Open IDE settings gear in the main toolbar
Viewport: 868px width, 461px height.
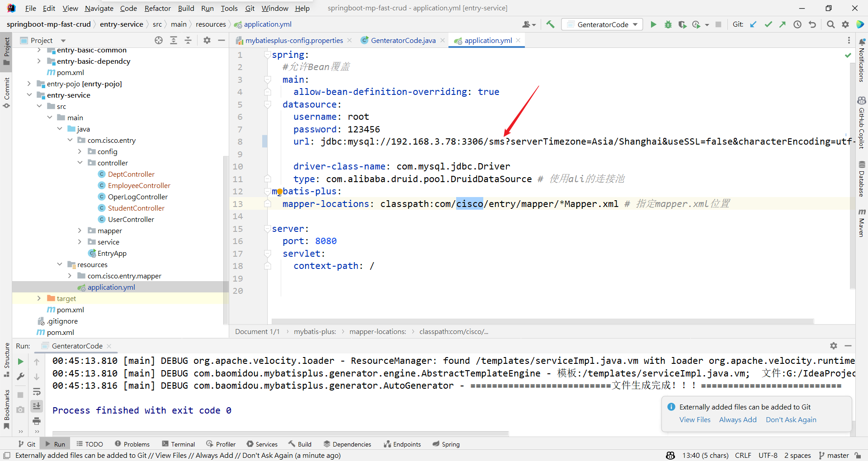(845, 24)
